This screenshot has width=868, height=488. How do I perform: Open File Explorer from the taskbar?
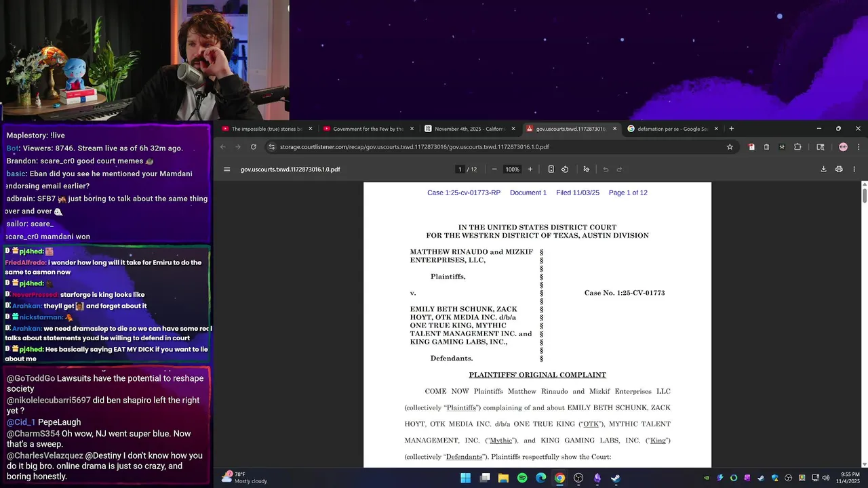coord(503,478)
